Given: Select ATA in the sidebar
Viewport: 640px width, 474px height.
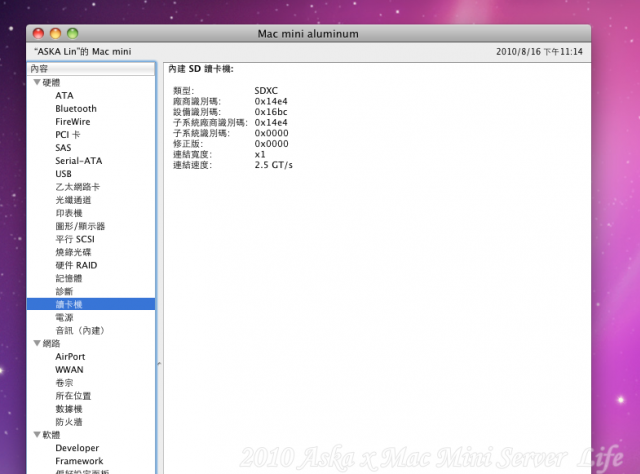Looking at the screenshot, I should point(64,96).
